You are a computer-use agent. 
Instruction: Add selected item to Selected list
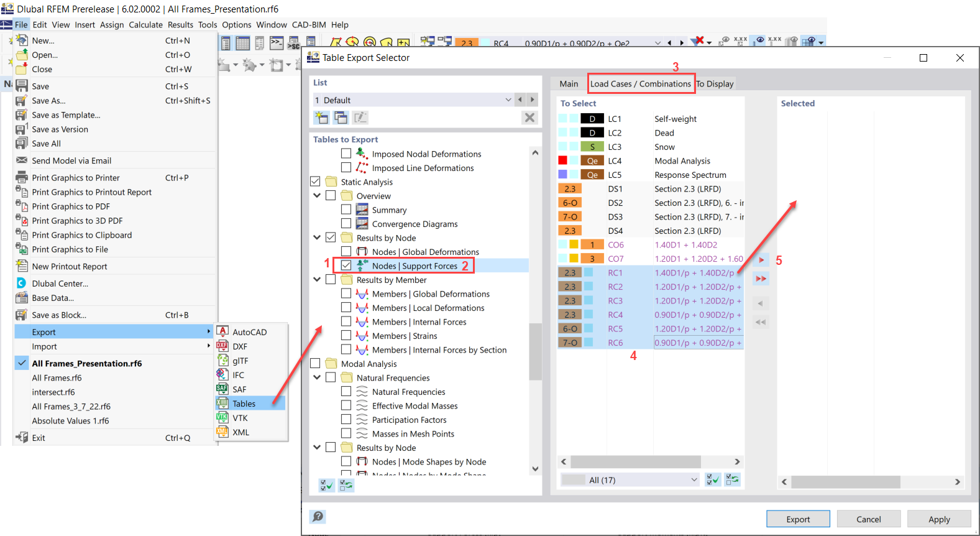pos(761,260)
